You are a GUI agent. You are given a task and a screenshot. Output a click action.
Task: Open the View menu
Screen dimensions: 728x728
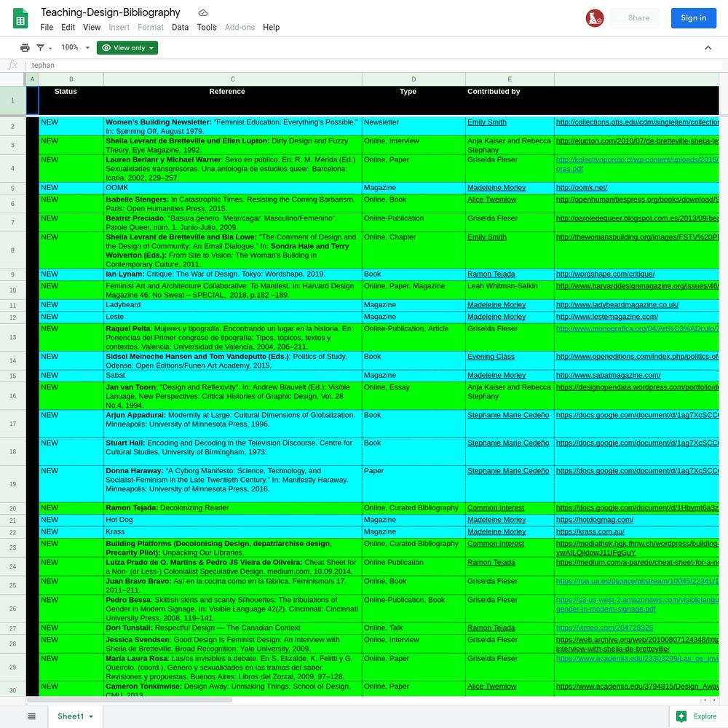[x=92, y=28]
